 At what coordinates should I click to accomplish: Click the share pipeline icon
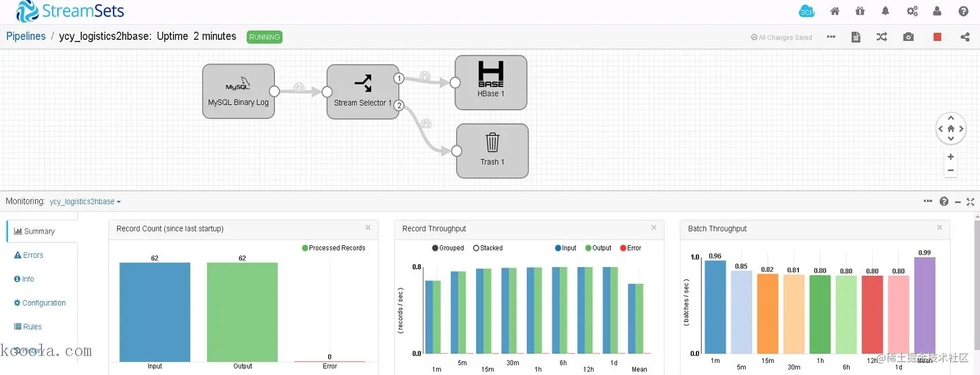(965, 37)
